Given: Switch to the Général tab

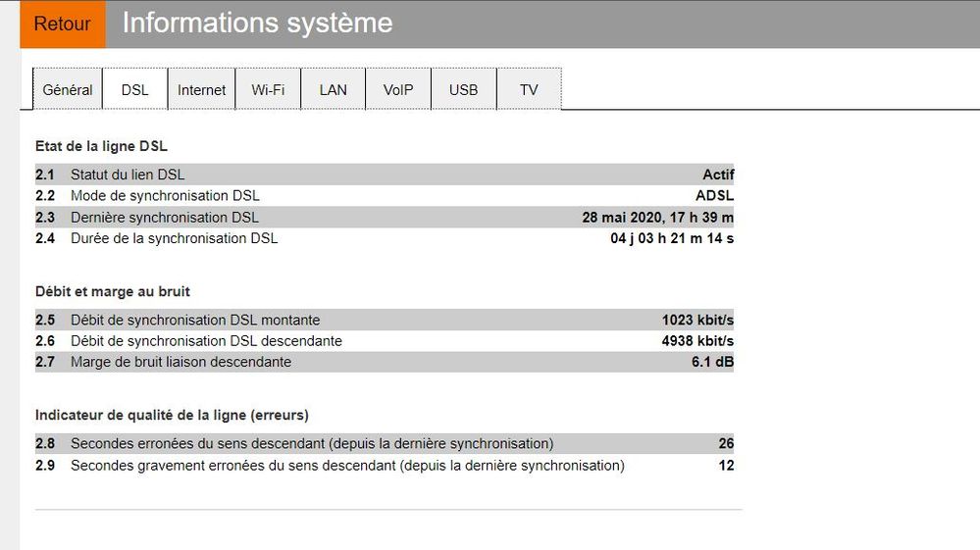Looking at the screenshot, I should (x=68, y=89).
